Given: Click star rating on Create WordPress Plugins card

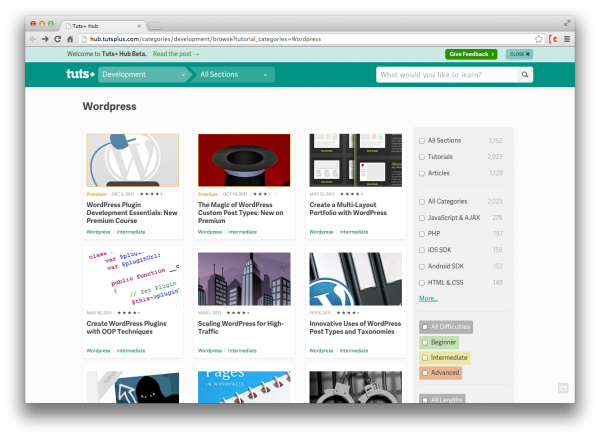Looking at the screenshot, I should 129,313.
